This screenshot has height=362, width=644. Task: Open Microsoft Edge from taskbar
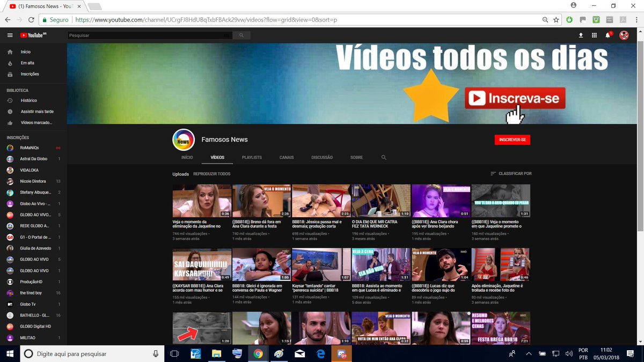(321, 353)
